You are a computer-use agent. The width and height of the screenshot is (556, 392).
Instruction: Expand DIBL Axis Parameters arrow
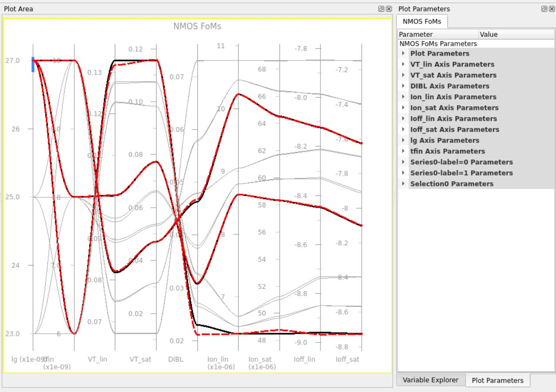coord(403,86)
